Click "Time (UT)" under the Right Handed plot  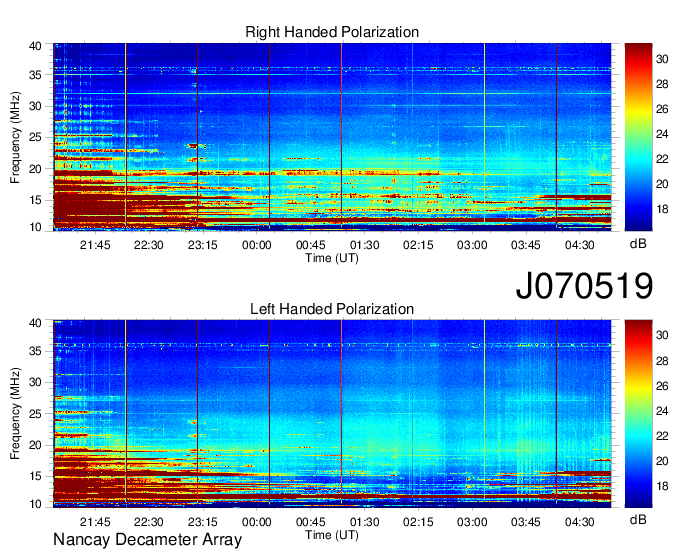coord(332,258)
